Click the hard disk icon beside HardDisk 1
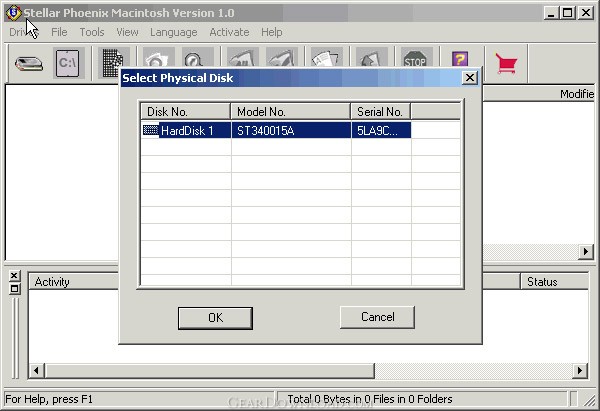Viewport: 600px width, 411px height. tap(150, 130)
